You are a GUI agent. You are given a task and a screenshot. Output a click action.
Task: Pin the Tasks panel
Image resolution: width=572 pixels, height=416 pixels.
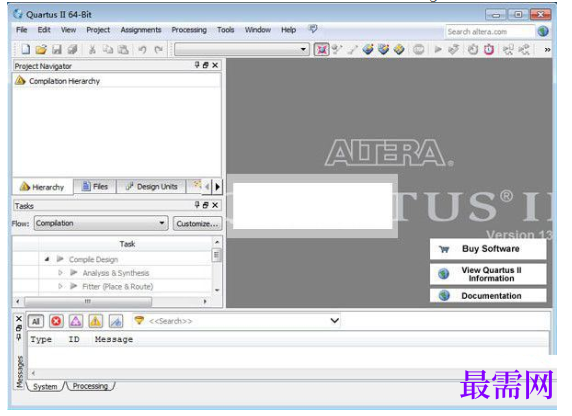click(x=197, y=205)
